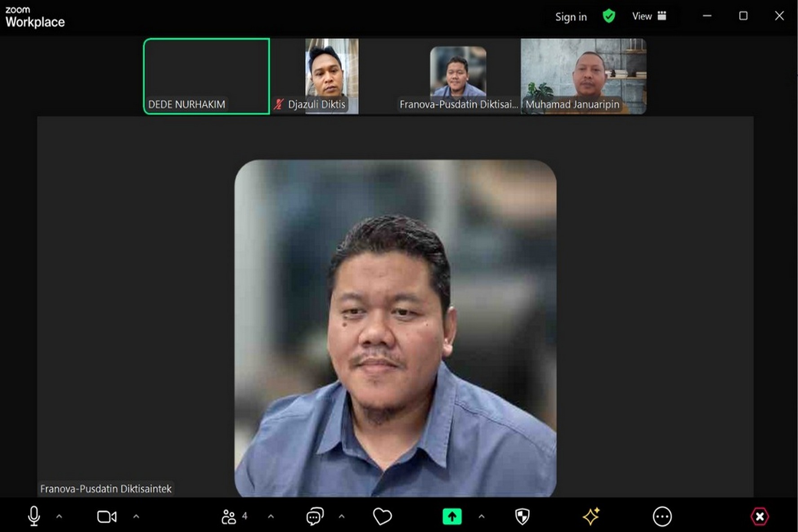The height and width of the screenshot is (532, 798).
Task: Click the main speaker profile picture
Action: coord(395,328)
